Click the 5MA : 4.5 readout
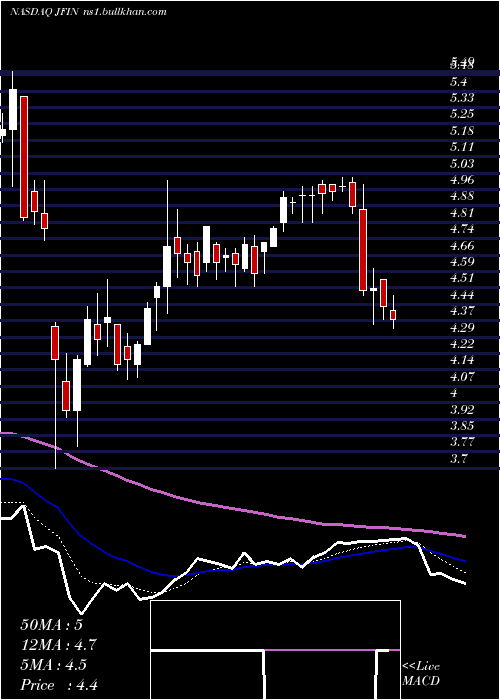This screenshot has width=500, height=700. click(54, 665)
